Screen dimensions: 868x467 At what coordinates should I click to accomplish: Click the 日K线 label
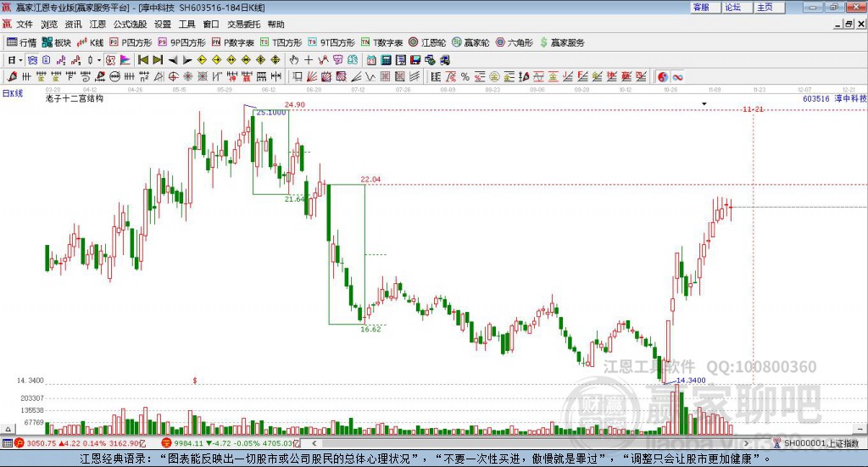point(13,93)
